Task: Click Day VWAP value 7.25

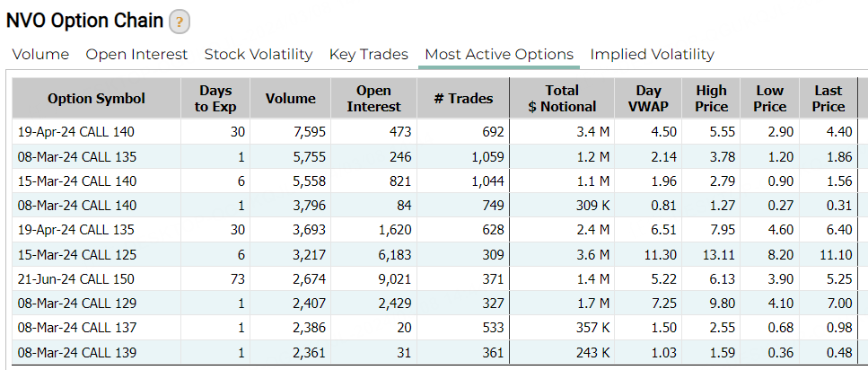Action: (664, 304)
